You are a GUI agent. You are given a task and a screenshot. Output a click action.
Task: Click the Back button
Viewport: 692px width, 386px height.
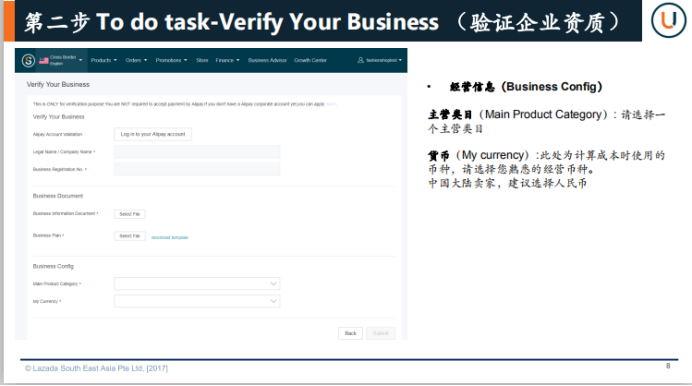pos(350,333)
